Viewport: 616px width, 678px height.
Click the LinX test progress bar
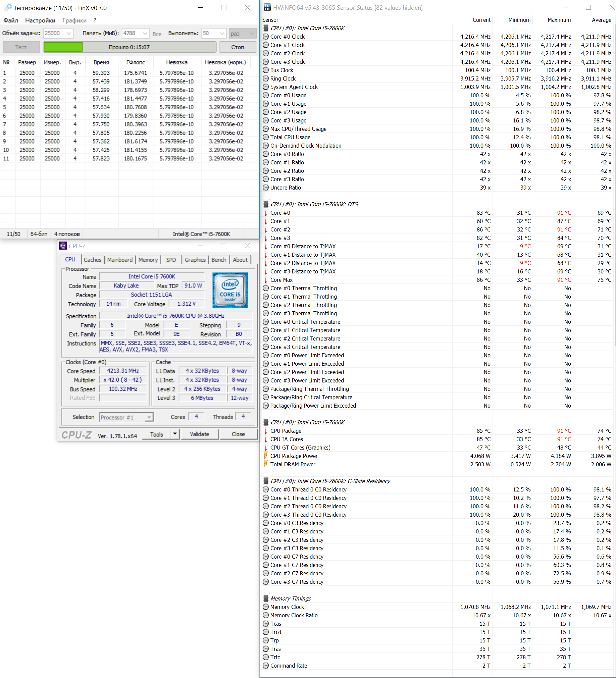point(130,47)
